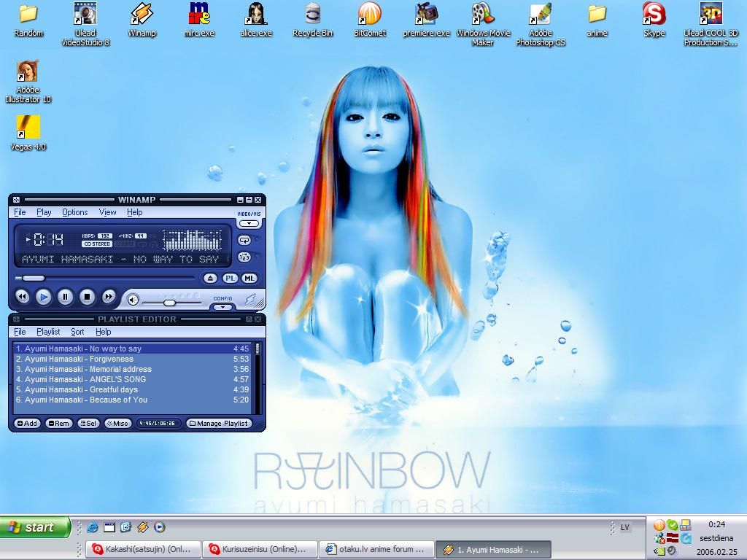Pause playback in Winamp
This screenshot has height=560, width=747.
tap(65, 297)
